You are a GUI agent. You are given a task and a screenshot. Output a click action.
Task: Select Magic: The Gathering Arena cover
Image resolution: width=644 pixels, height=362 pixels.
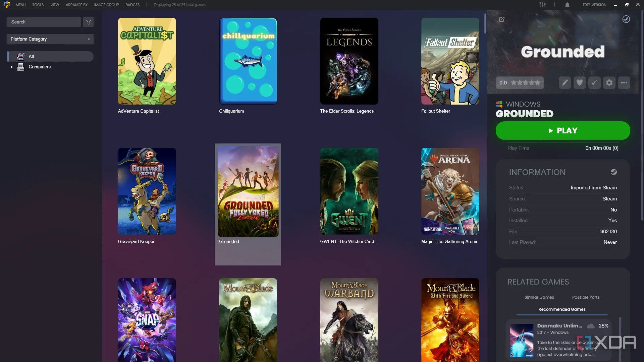coord(450,191)
